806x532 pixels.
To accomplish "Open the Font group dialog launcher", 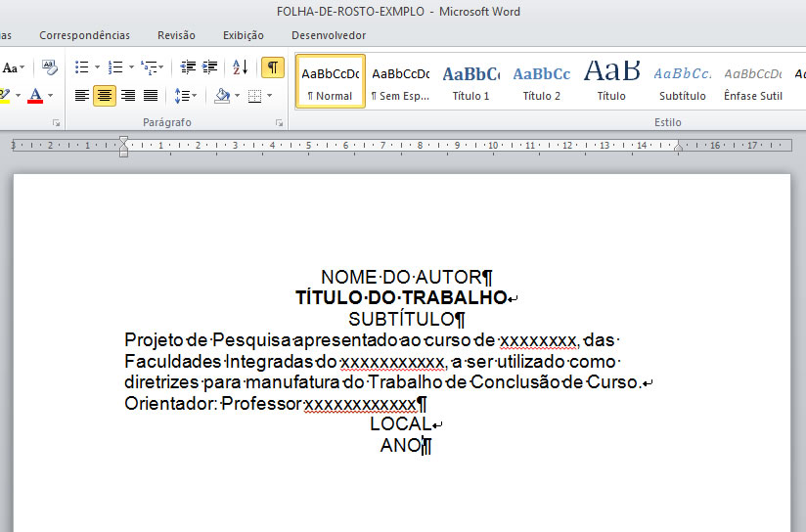I will [56, 123].
